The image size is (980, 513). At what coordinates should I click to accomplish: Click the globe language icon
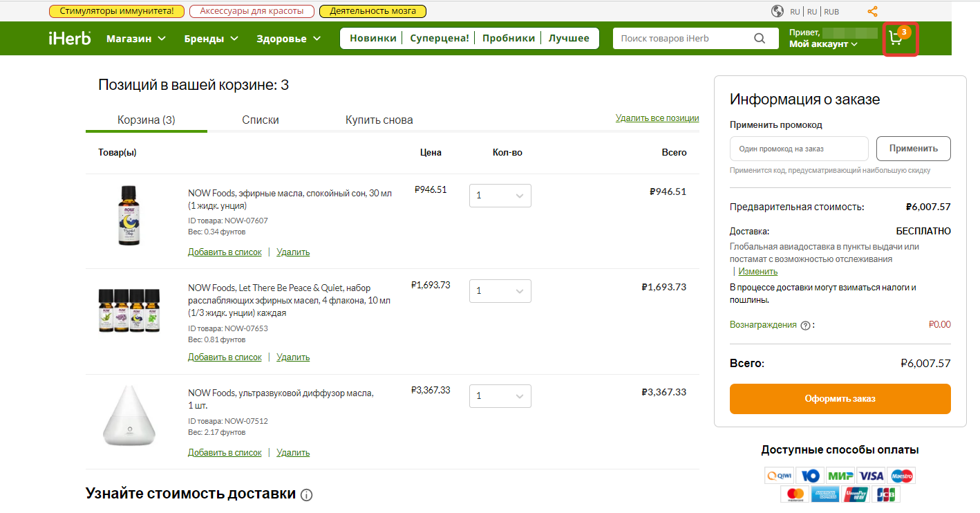point(778,12)
